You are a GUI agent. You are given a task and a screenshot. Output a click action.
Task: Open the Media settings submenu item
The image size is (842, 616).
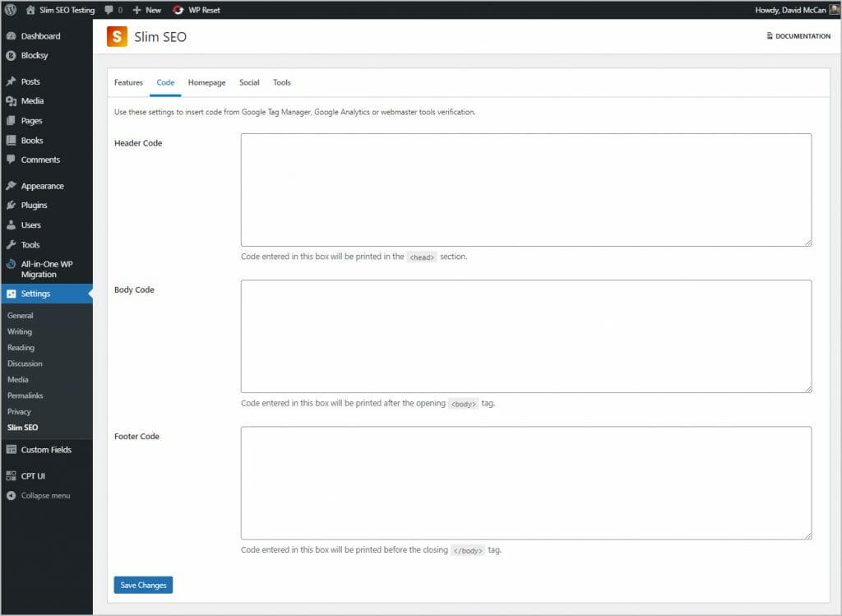click(18, 380)
